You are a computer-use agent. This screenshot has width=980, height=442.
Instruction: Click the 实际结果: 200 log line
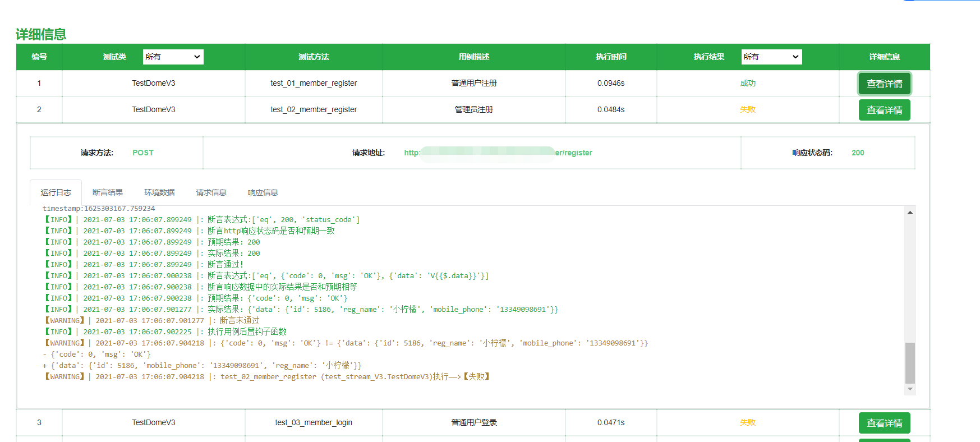pos(151,253)
